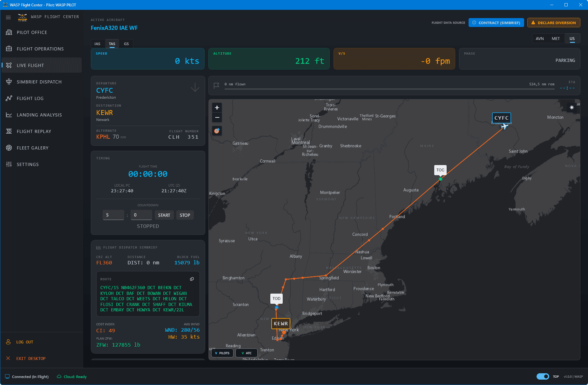Center map on aircraft target icon
Screen dimensions: 588x385
tap(217, 131)
